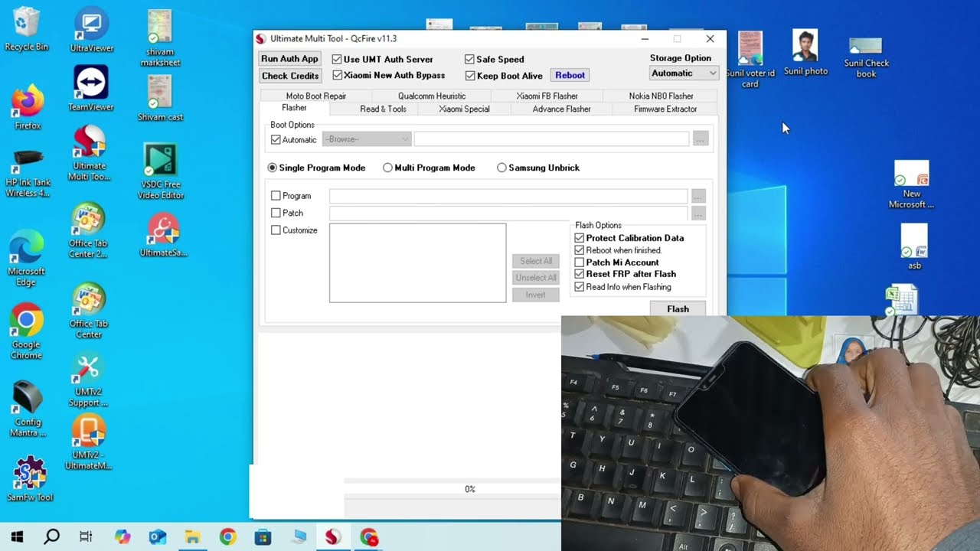
Task: Open the Nokia NB0 Flasher tab
Action: [x=661, y=96]
